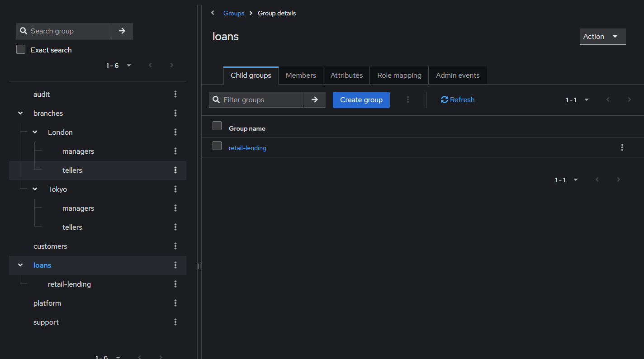
Task: Switch to the Child groups tab
Action: (x=251, y=76)
